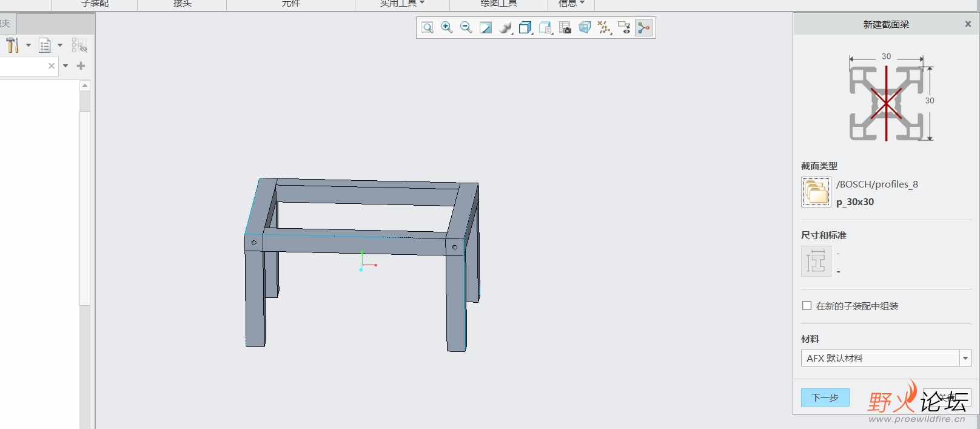This screenshot has width=980, height=429.
Task: Click the p_30x30 profile name
Action: 855,201
